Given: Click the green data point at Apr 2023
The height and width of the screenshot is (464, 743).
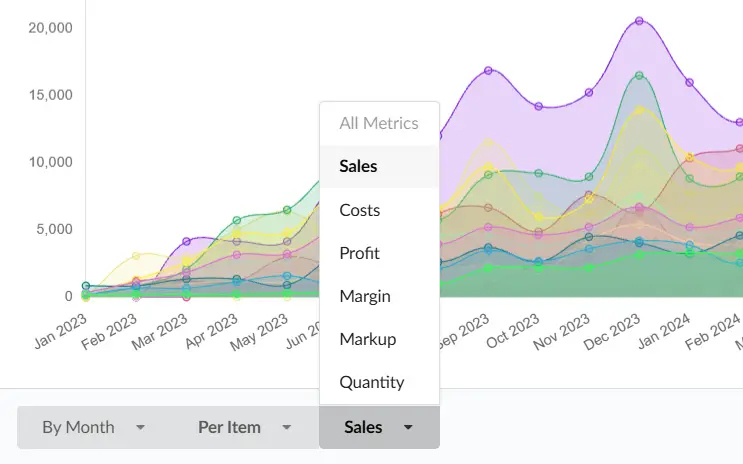Looking at the screenshot, I should pyautogui.click(x=237, y=220).
